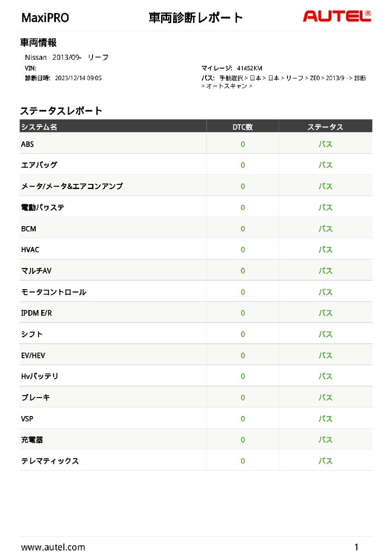Viewport: 392px width, 556px height.
Task: Select the テレマティックス system name
Action: coord(50,461)
